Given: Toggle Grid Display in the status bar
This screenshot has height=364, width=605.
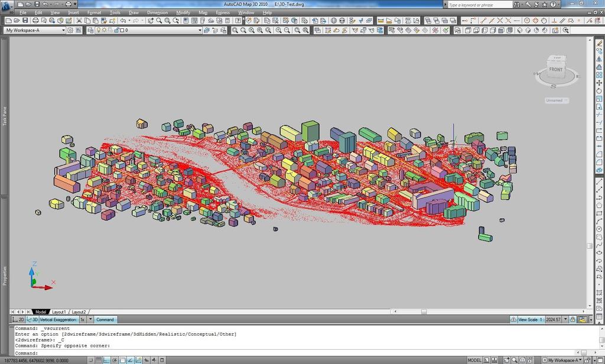Looking at the screenshot, I should point(99,360).
